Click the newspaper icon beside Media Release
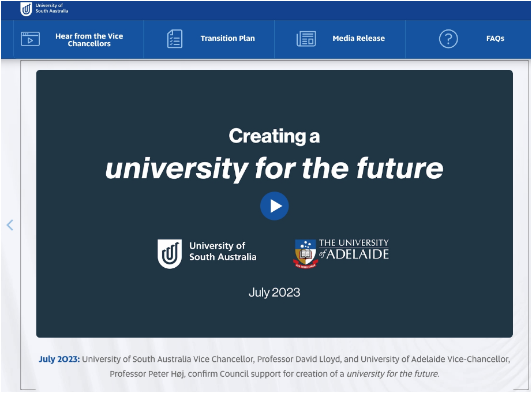Image resolution: width=532 pixels, height=393 pixels. [306, 39]
